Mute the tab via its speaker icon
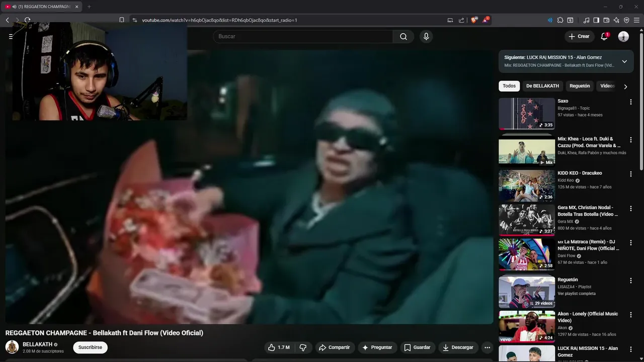The height and width of the screenshot is (362, 644). (x=14, y=7)
